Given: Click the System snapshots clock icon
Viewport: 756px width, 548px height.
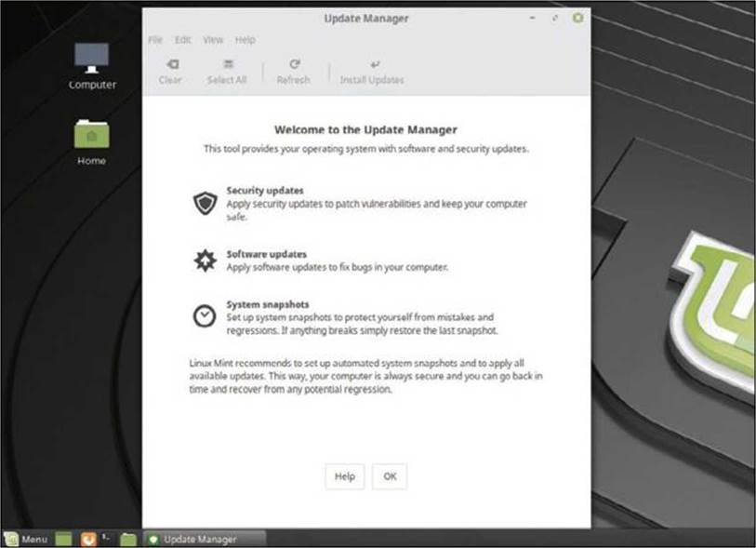Looking at the screenshot, I should click(205, 316).
